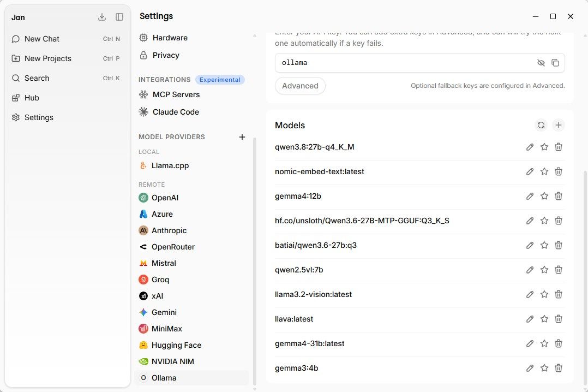
Task: Select the Mistral provider
Action: click(x=191, y=263)
